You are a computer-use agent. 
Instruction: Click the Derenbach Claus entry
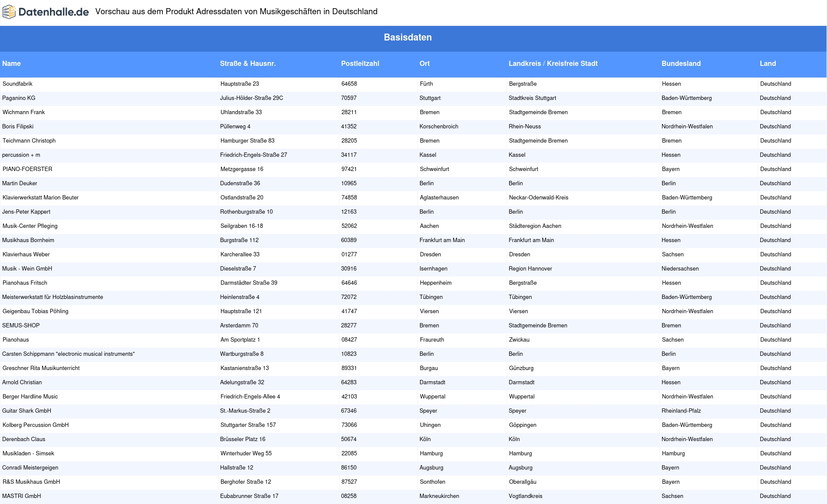[24, 439]
